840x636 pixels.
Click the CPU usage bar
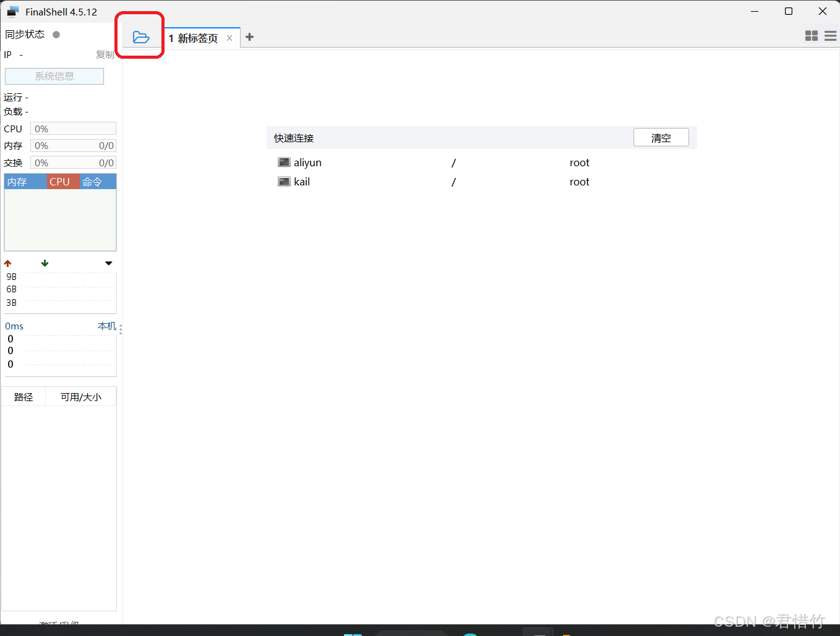click(x=73, y=129)
